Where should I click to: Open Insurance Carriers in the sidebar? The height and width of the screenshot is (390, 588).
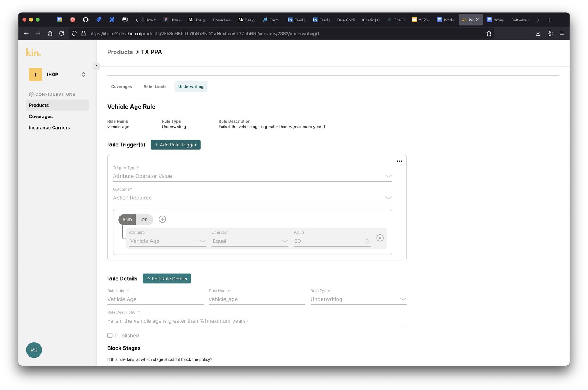[x=57, y=128]
